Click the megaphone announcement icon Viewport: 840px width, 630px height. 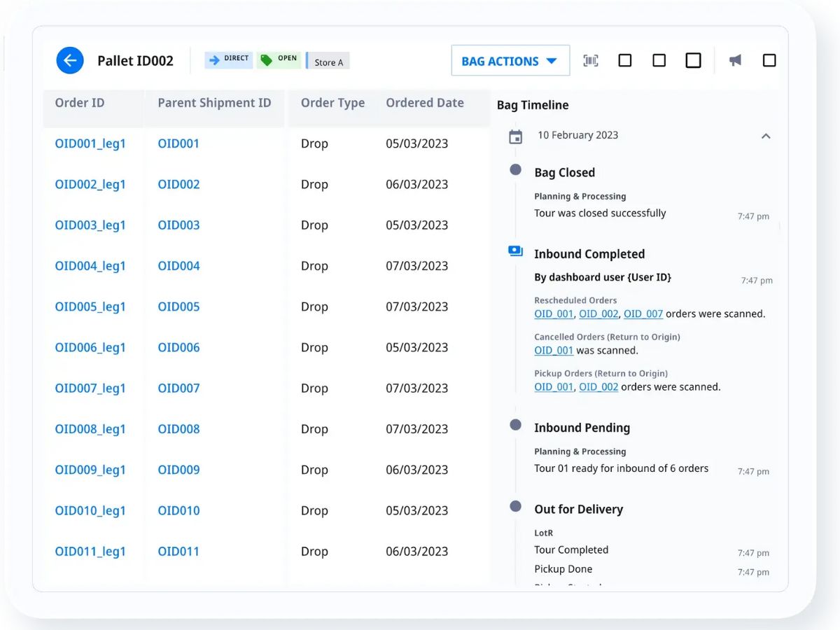[x=735, y=61]
